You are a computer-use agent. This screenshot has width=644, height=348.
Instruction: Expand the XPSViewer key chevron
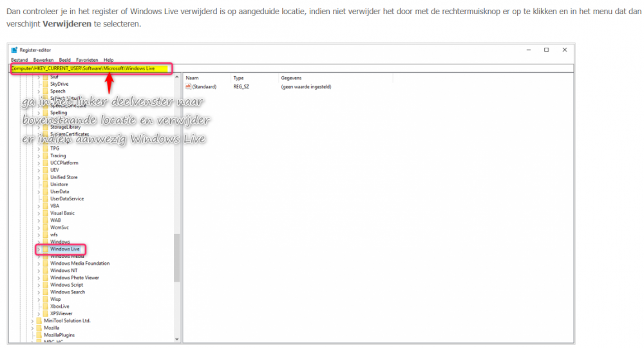coord(39,314)
